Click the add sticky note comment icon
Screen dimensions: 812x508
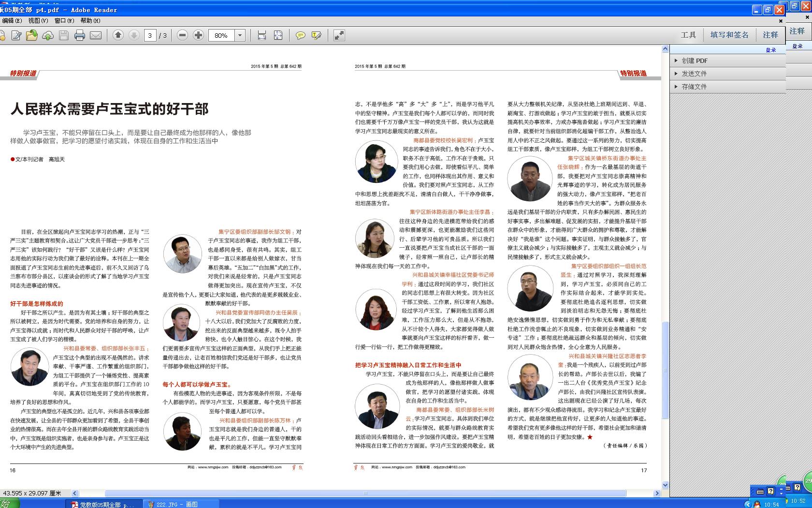[x=300, y=35]
